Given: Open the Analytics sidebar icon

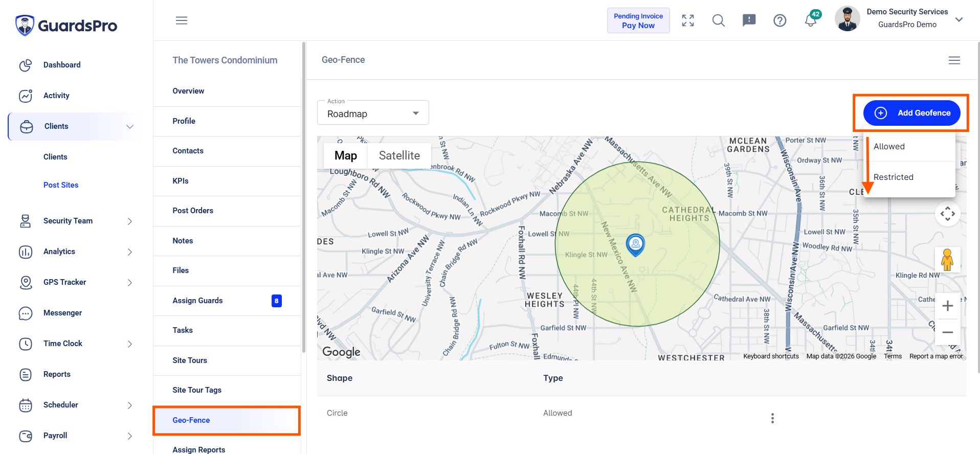Looking at the screenshot, I should (x=26, y=252).
